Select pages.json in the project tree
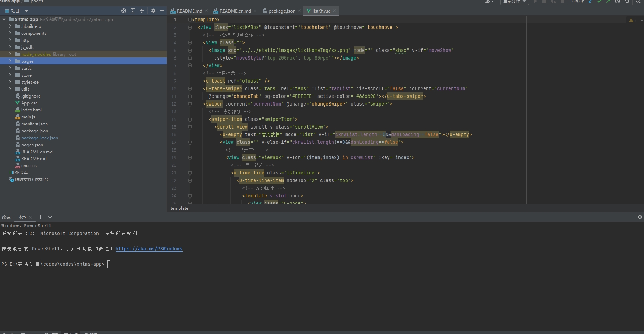 (32, 145)
